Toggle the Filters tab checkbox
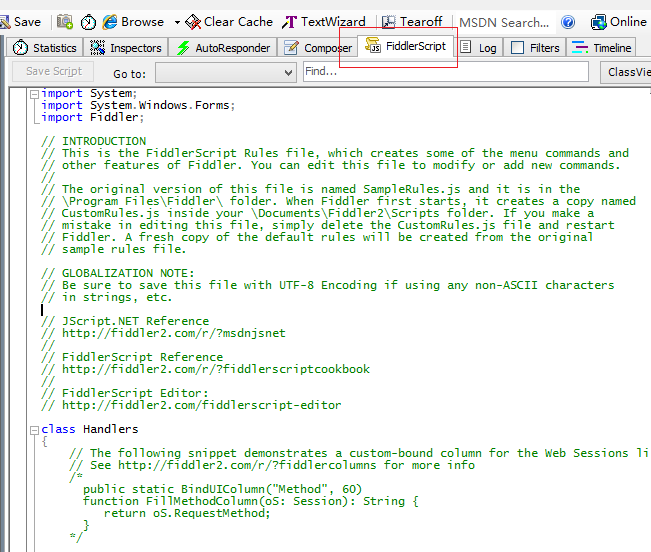The height and width of the screenshot is (552, 651). click(517, 47)
